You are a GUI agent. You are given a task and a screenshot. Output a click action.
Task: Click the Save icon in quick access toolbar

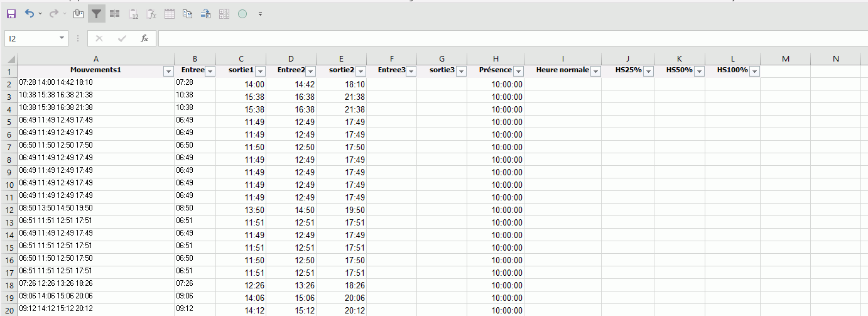11,13
